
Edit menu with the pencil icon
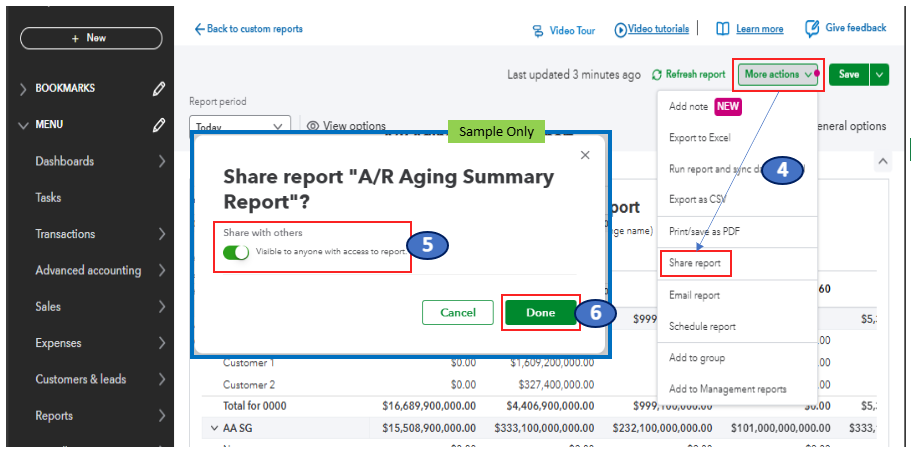point(158,125)
